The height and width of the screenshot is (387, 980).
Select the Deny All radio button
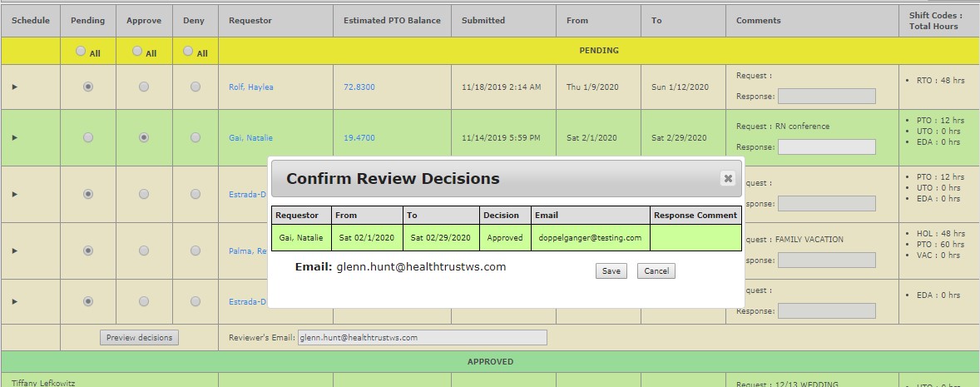(x=188, y=51)
